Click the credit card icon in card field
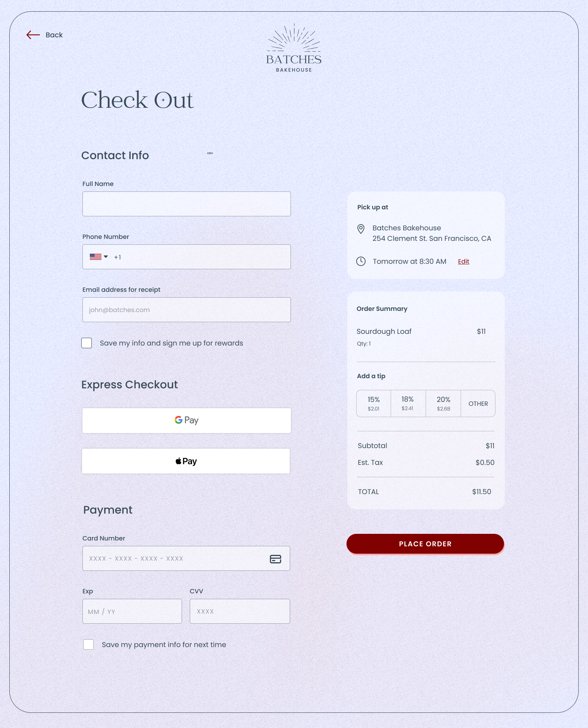Screen dimensions: 588x728 point(275,559)
